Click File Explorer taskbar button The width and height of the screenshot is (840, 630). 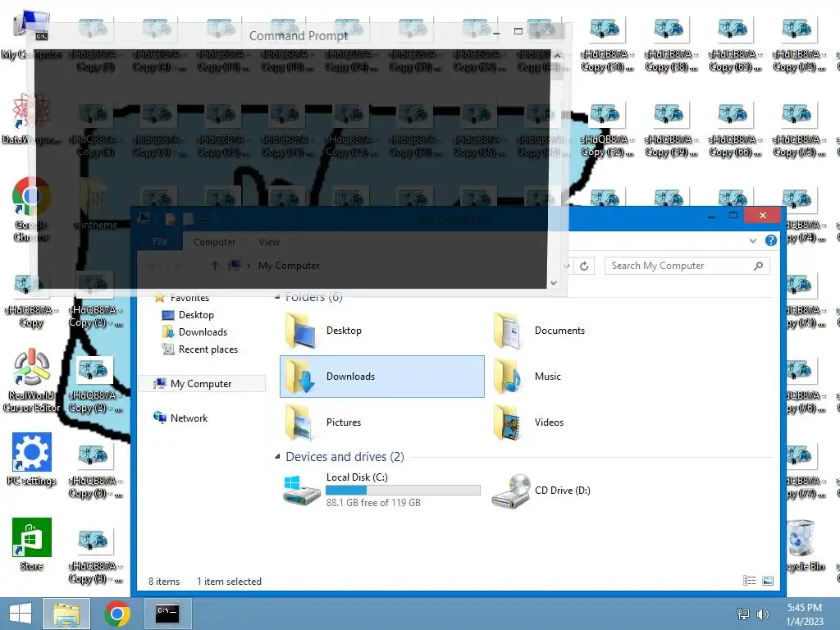coord(66,614)
